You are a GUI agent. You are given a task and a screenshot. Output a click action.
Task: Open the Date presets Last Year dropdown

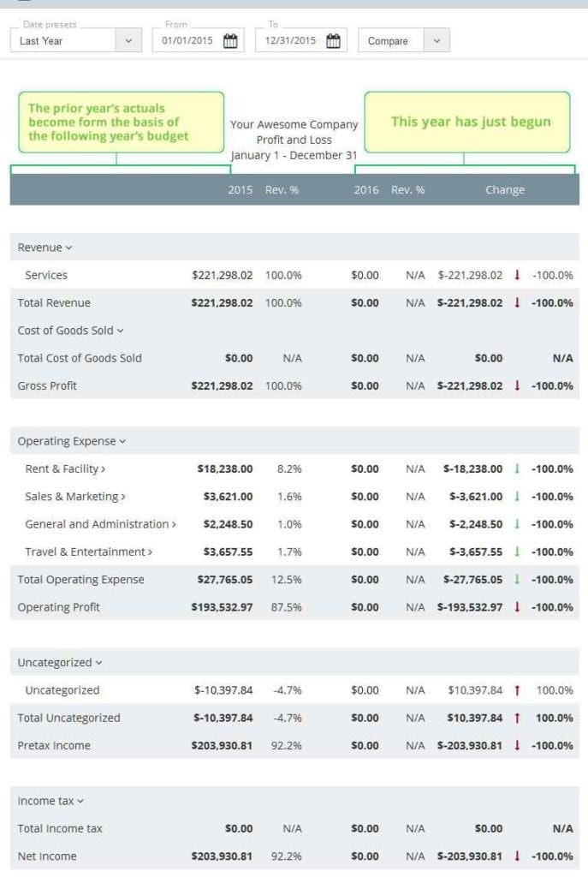(76, 41)
